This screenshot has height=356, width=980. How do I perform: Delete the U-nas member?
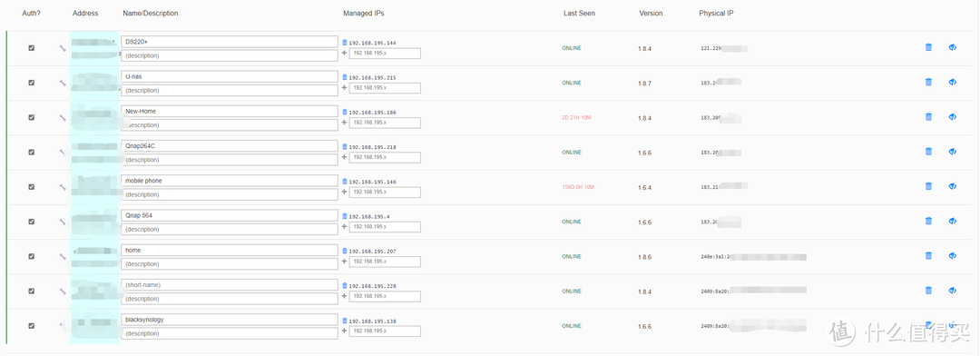click(x=928, y=82)
